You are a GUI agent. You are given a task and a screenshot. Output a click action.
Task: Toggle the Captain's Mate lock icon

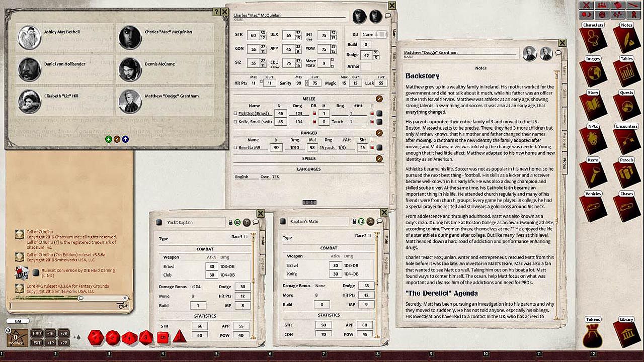click(355, 221)
